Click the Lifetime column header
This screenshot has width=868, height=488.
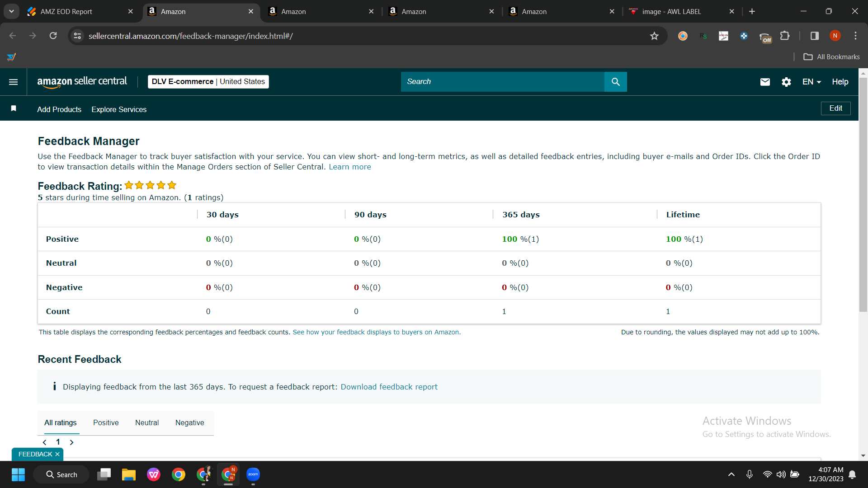pyautogui.click(x=683, y=215)
